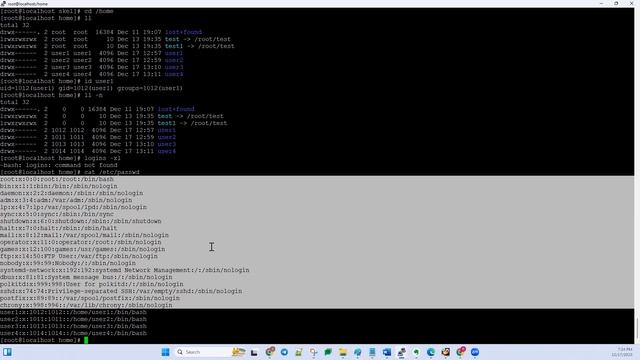Image resolution: width=640 pixels, height=360 pixels.
Task: Click the 'cd /home' command on the first line
Action: tap(99, 11)
